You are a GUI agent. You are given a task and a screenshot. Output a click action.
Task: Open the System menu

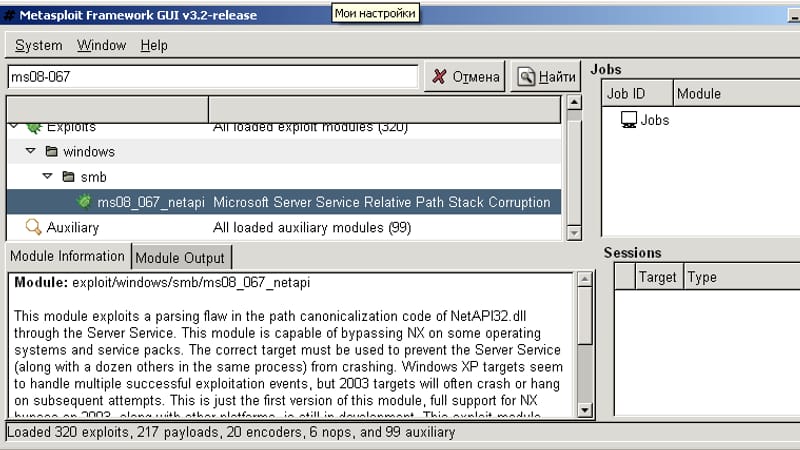(38, 45)
